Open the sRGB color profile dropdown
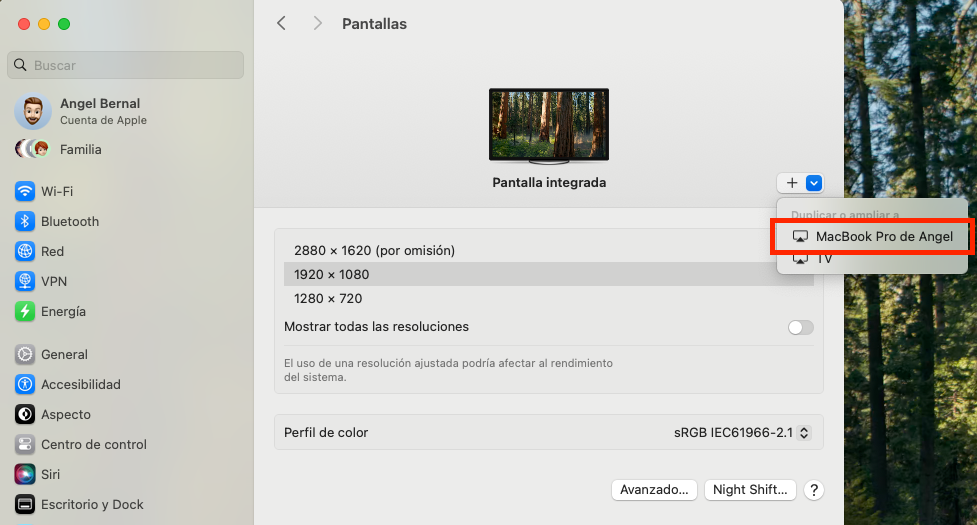Image resolution: width=977 pixels, height=525 pixels. [x=741, y=433]
